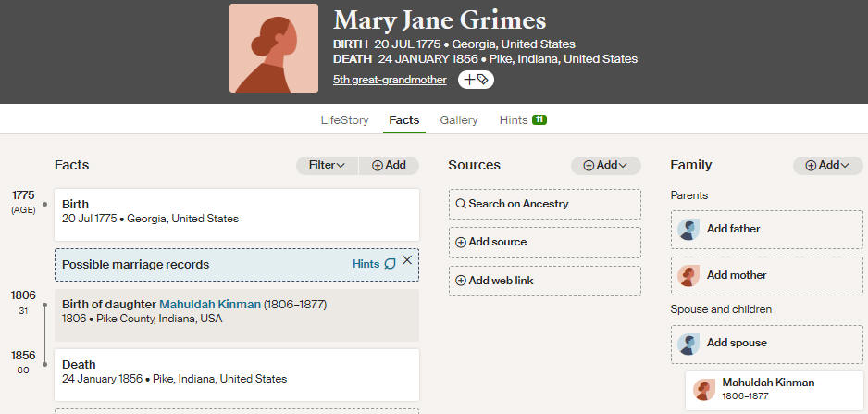This screenshot has height=414, width=868.
Task: Click the add tag icon button
Action: 476,80
